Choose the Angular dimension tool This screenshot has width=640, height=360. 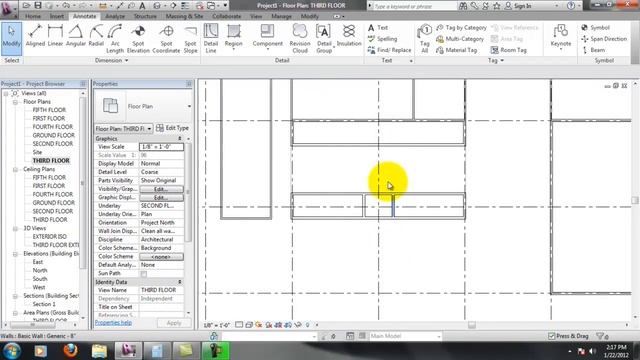tap(76, 37)
